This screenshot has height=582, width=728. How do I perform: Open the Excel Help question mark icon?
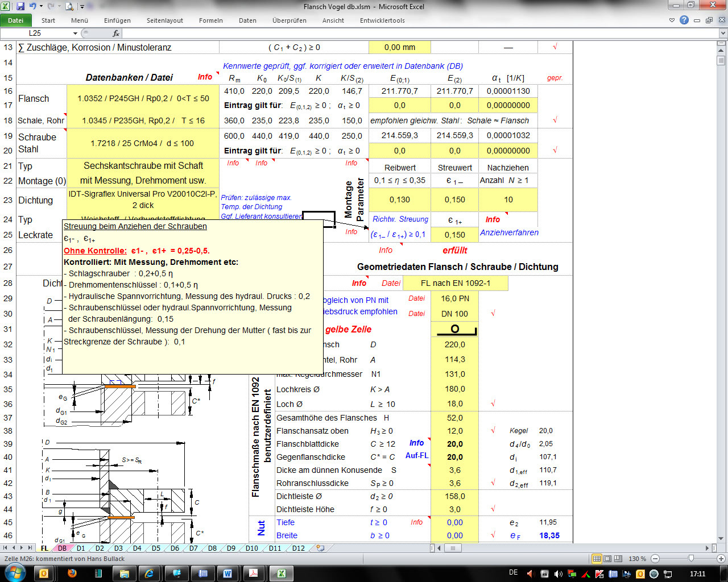[x=684, y=20]
